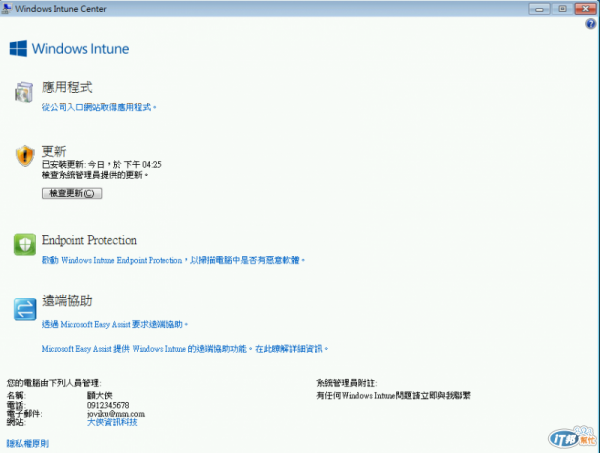Viewport: 600px width, 453px height.
Task: Request remote help via Microsoft Easy Assist link
Action: tap(115, 324)
